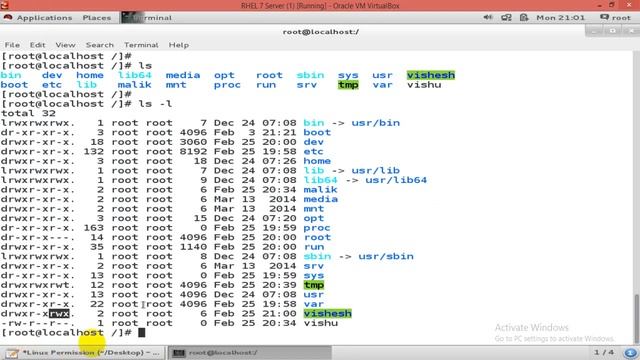Viewport: 640px width, 360px height.
Task: Click the 'total 32' line
Action: click(x=28, y=113)
